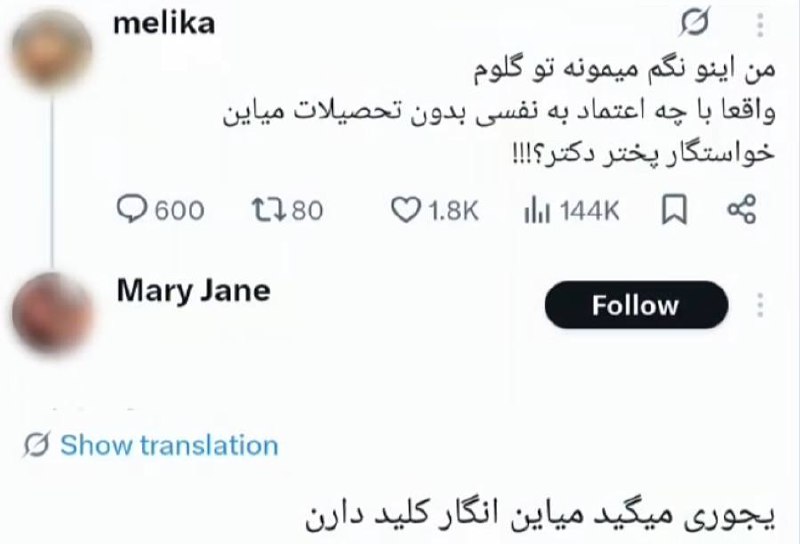800x544 pixels.
Task: Show translation of Mary Jane's reply
Action: pyautogui.click(x=168, y=445)
